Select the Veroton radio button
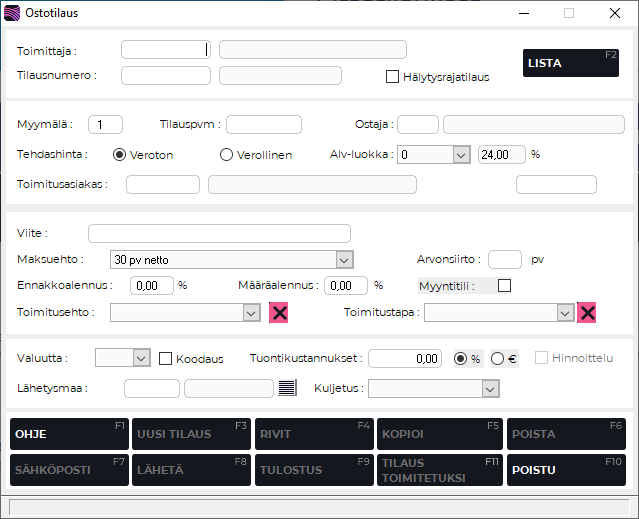This screenshot has width=639, height=519. pyautogui.click(x=120, y=155)
